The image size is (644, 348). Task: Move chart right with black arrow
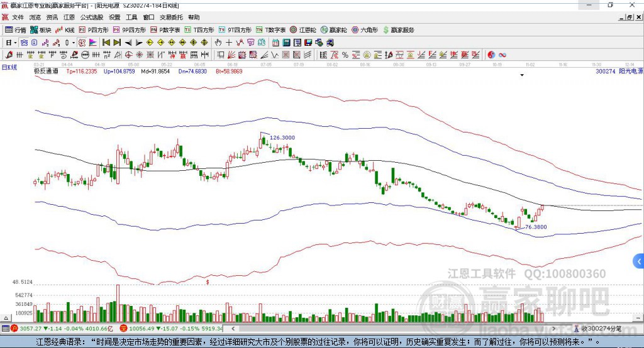click(x=139, y=43)
